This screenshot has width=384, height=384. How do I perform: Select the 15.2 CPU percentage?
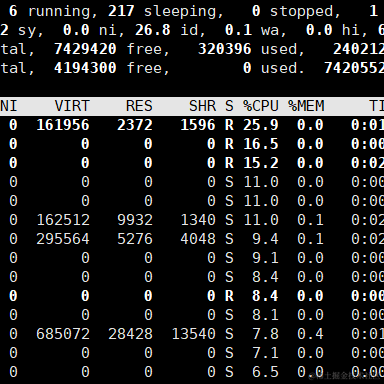point(261,163)
